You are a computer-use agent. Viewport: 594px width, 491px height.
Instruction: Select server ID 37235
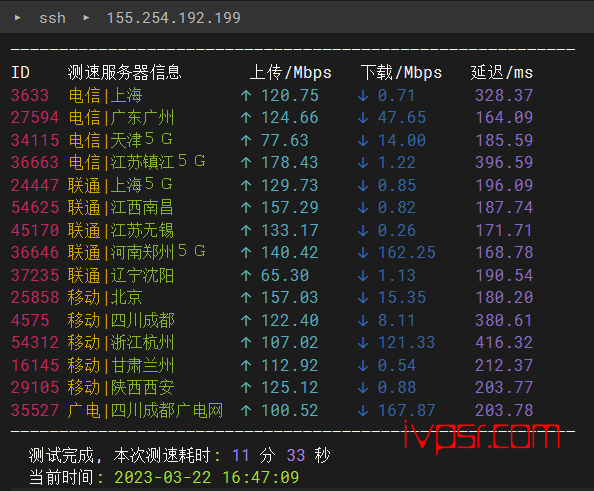35,275
